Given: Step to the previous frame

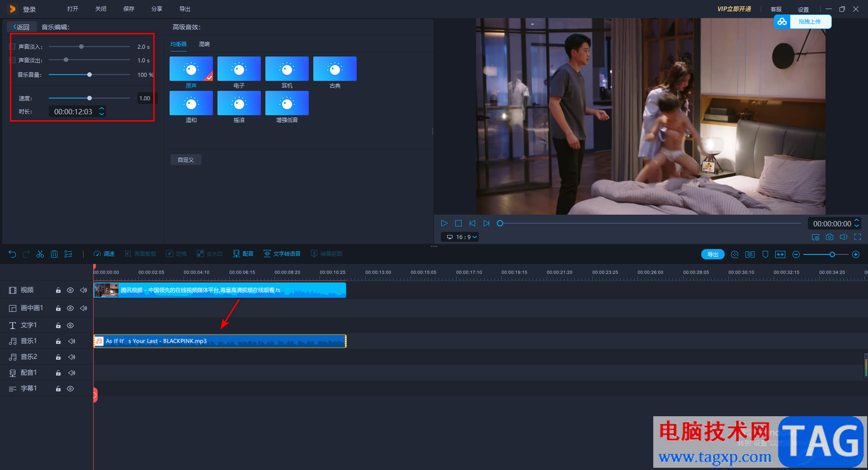Looking at the screenshot, I should click(472, 223).
